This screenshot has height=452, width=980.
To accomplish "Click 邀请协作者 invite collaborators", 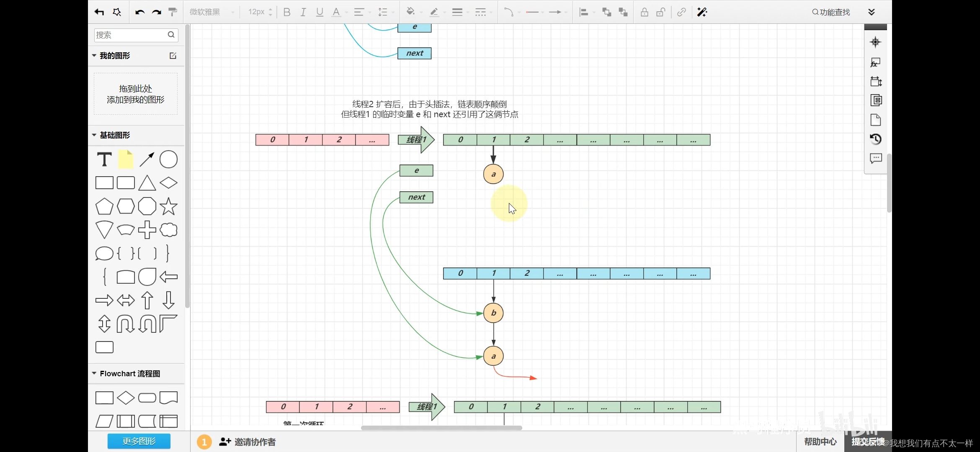I will 248,442.
